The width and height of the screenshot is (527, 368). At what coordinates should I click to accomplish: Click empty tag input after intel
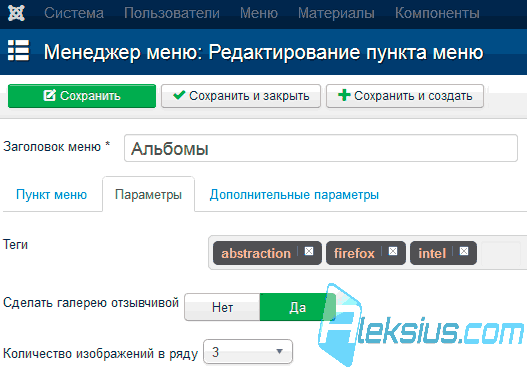501,253
